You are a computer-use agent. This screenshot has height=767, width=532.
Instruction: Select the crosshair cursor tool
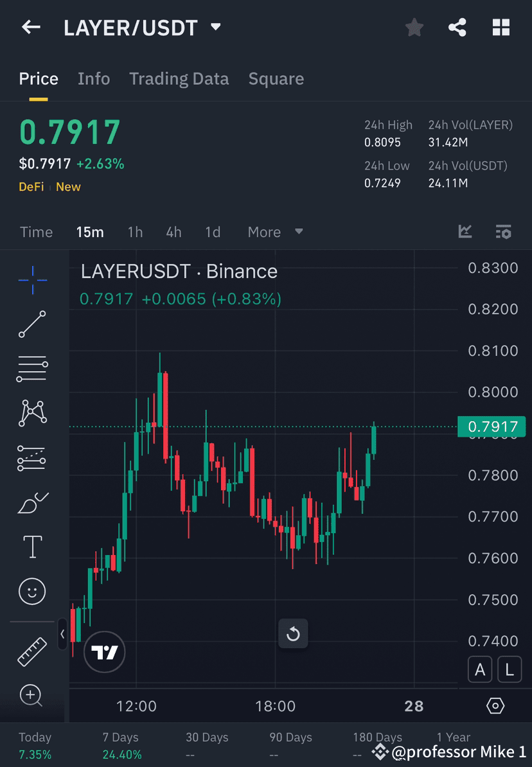coord(32,280)
